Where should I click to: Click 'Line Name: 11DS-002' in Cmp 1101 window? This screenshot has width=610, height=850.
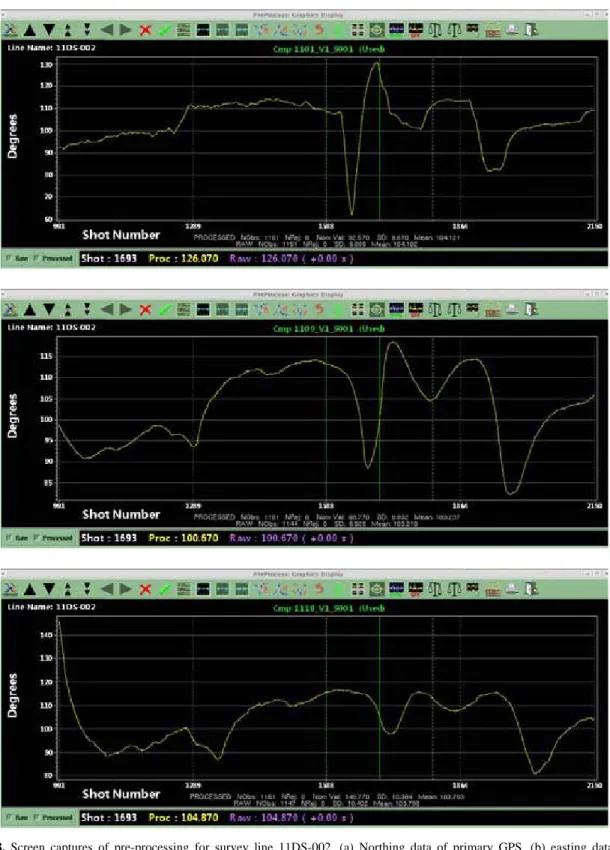point(52,48)
